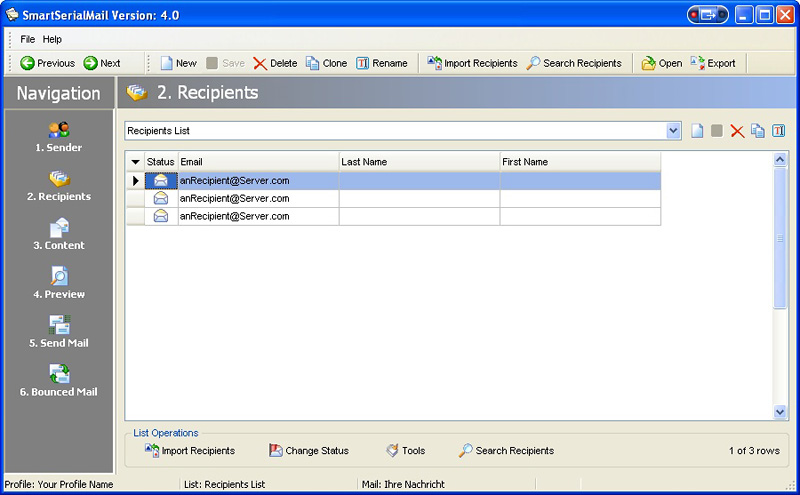The height and width of the screenshot is (495, 800).
Task: Delete via the toolbar Delete button
Action: pyautogui.click(x=275, y=63)
